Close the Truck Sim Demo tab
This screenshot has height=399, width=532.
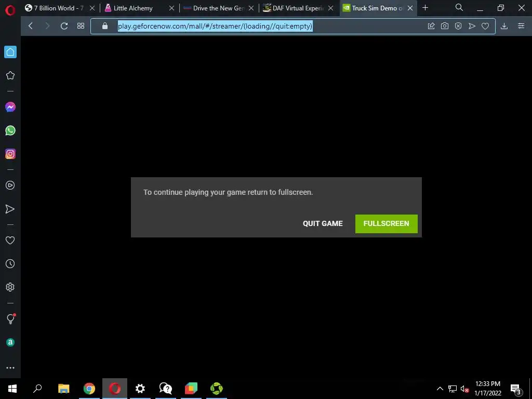point(410,8)
